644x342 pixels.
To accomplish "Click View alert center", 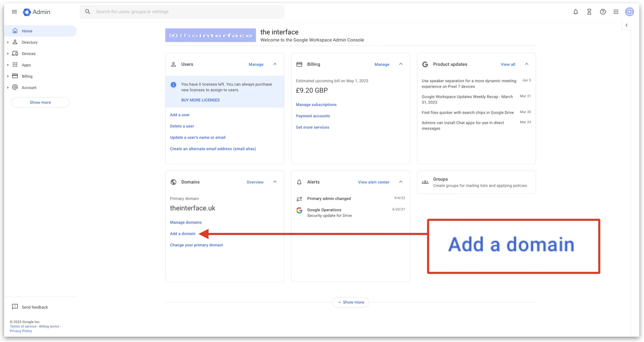I will (374, 182).
